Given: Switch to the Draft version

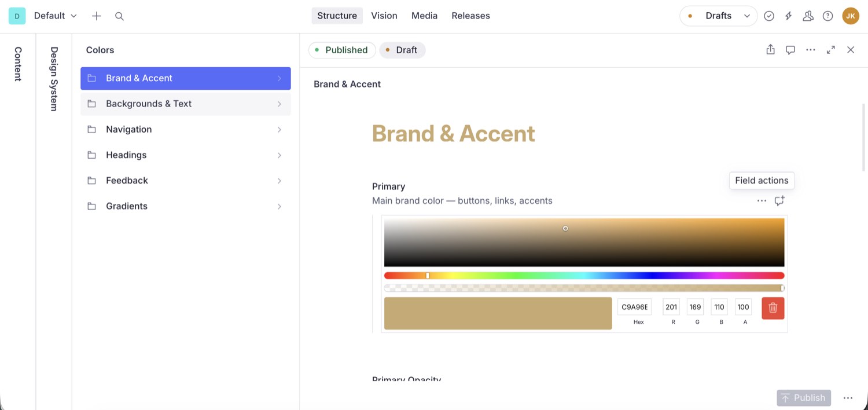Looking at the screenshot, I should [402, 50].
